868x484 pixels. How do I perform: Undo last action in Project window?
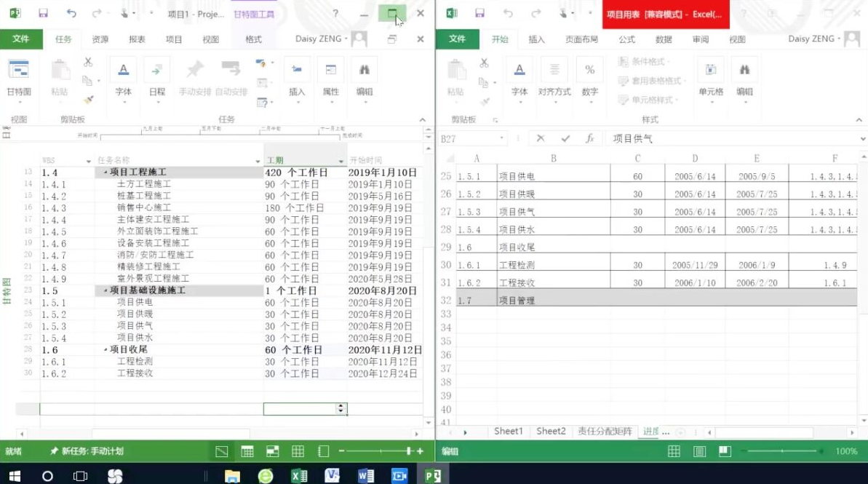coord(71,13)
